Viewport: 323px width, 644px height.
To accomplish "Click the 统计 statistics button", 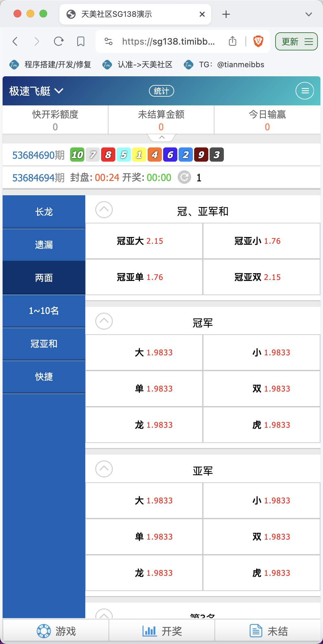I will coord(161,91).
